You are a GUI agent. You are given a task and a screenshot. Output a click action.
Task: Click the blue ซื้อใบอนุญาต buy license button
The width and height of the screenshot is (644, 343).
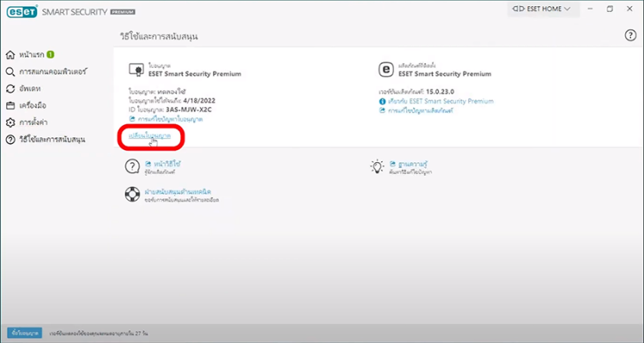25,334
